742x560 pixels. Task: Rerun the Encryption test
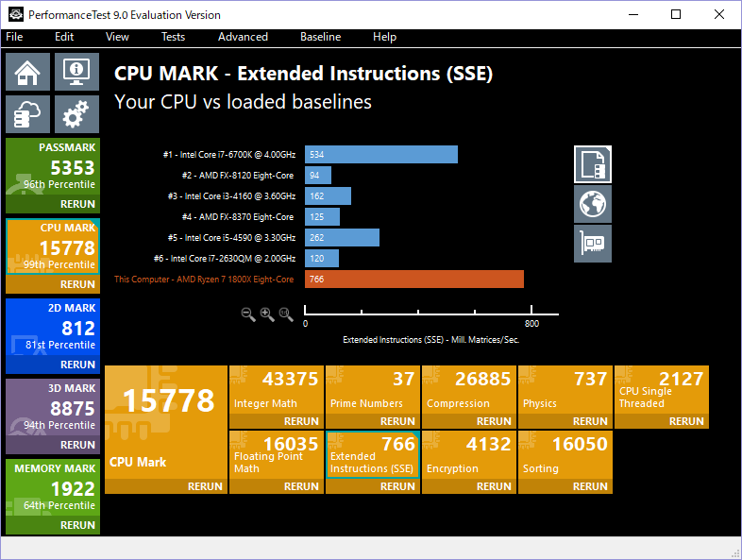[469, 486]
